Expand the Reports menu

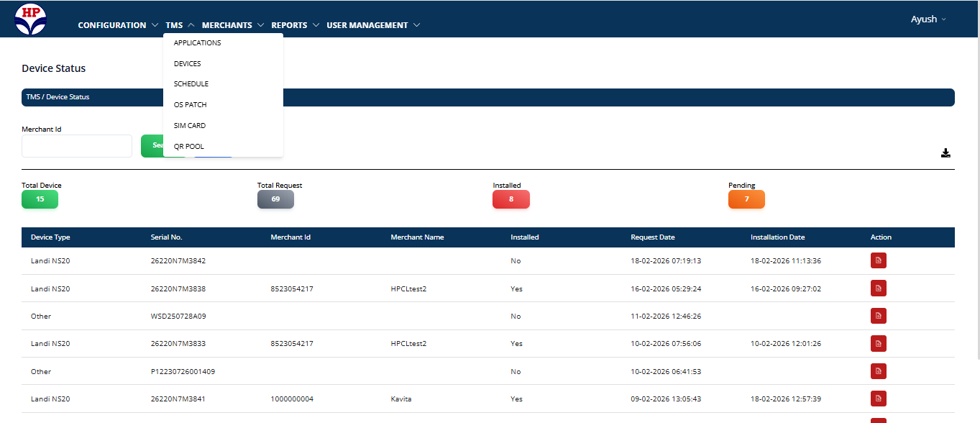click(295, 25)
